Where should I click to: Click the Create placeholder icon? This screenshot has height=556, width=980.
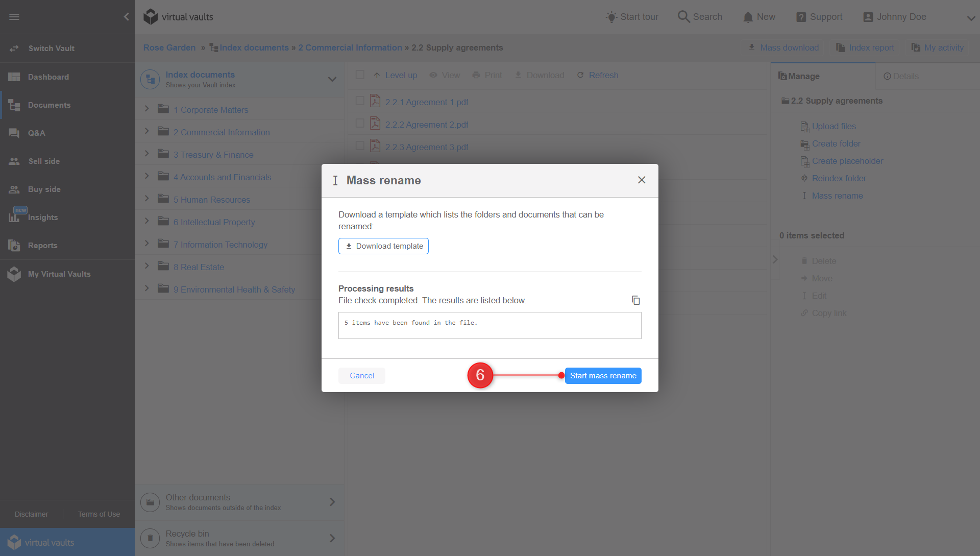tap(805, 161)
